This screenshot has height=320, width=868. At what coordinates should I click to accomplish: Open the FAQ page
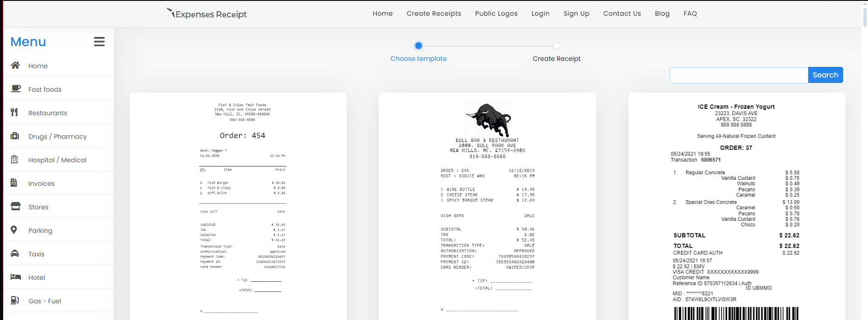pyautogui.click(x=690, y=13)
